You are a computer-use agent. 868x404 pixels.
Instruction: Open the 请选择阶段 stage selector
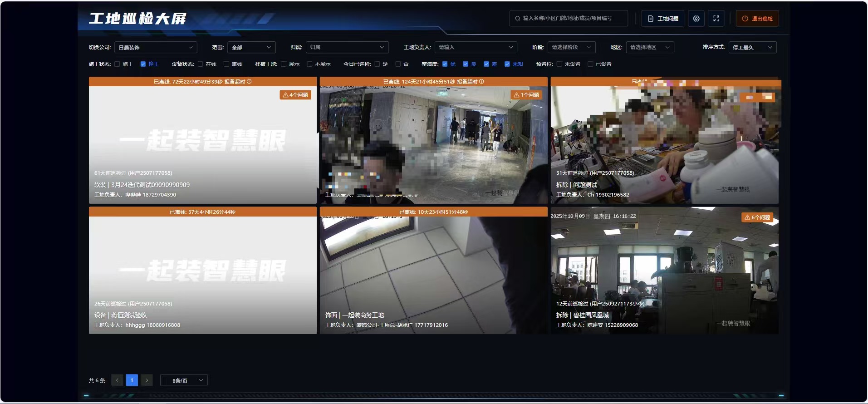point(571,47)
